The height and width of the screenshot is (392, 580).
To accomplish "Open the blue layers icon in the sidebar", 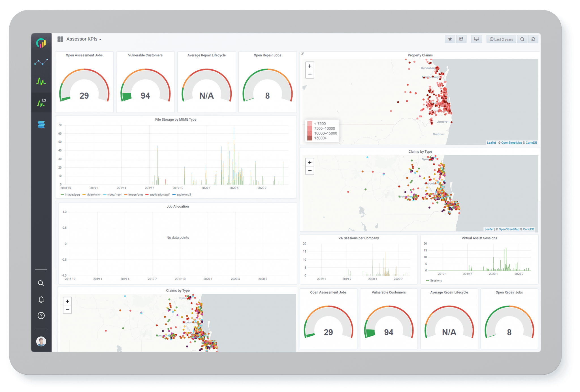I will pyautogui.click(x=41, y=124).
